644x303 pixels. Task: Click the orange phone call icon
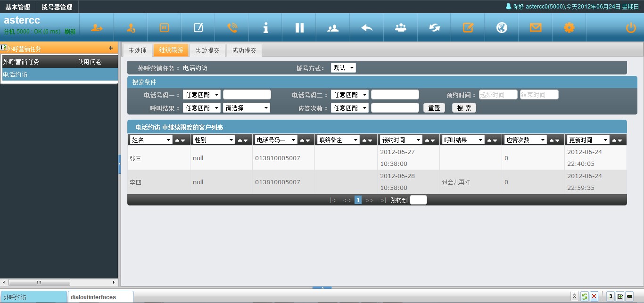[232, 28]
